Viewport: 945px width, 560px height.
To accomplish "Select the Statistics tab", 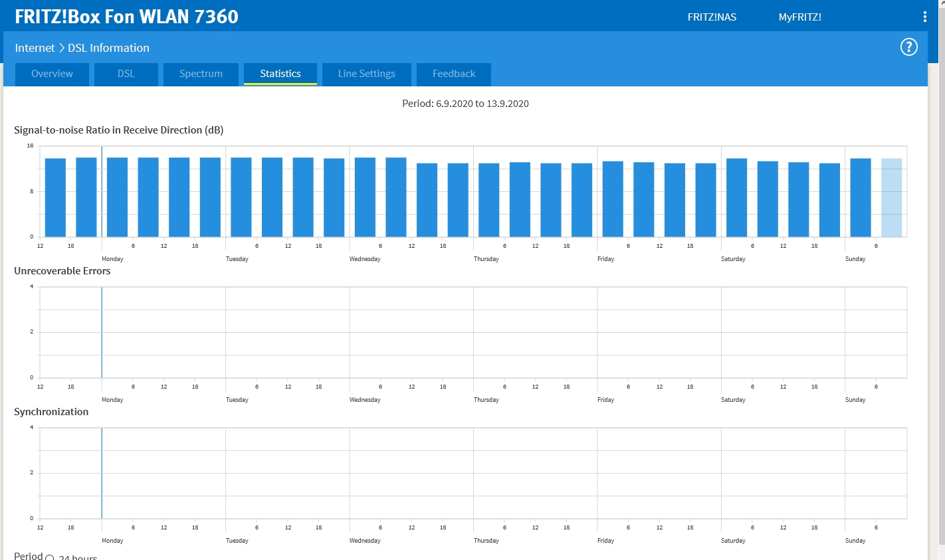I will (x=280, y=74).
